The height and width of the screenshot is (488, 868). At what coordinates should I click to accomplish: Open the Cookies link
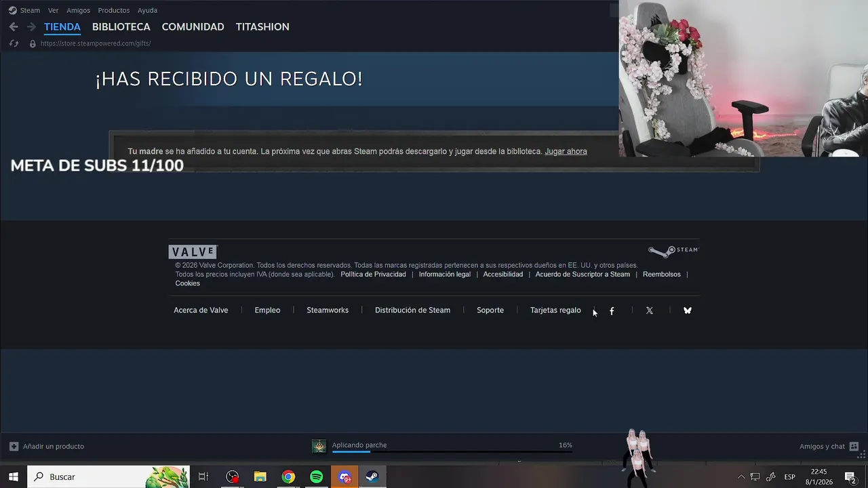[188, 283]
